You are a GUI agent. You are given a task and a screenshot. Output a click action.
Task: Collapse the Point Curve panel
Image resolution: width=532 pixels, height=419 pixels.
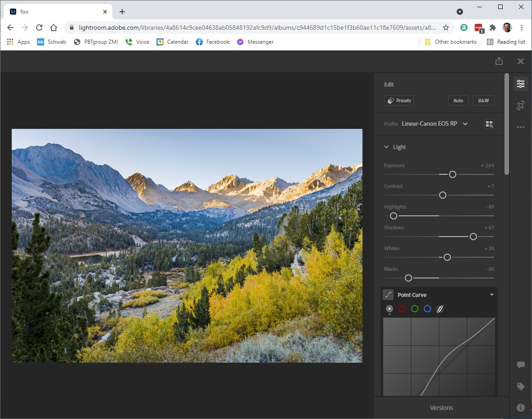[492, 294]
